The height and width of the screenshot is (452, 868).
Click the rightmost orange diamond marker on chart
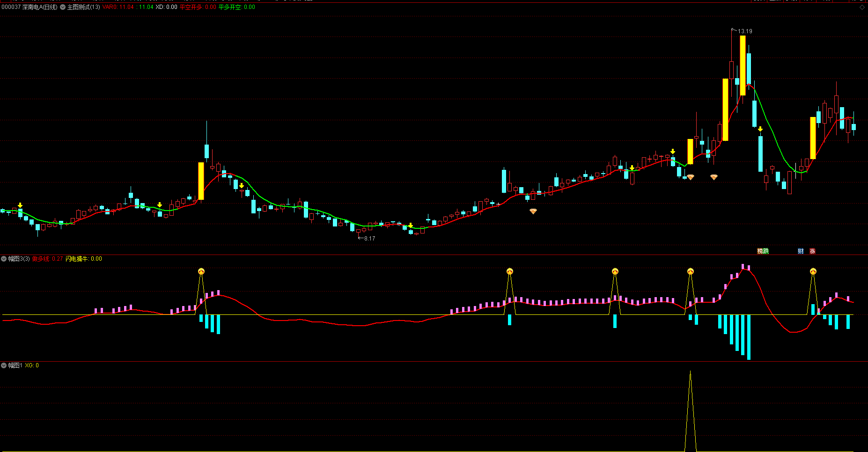click(714, 177)
